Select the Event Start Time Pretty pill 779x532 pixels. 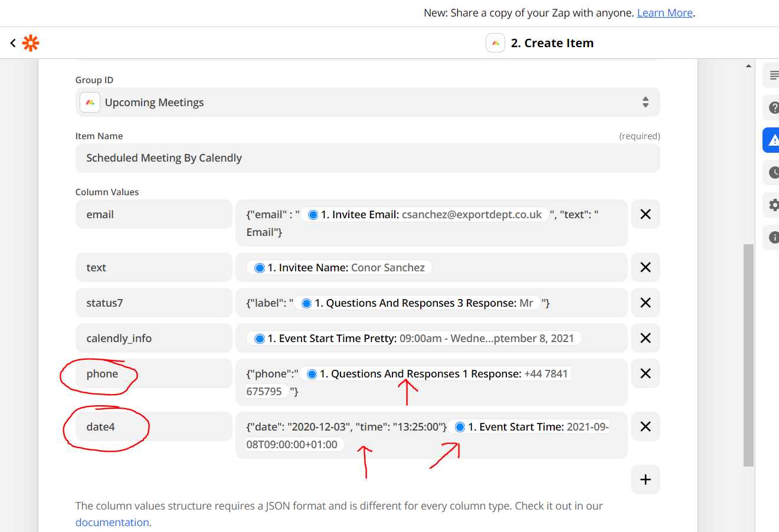pos(414,339)
